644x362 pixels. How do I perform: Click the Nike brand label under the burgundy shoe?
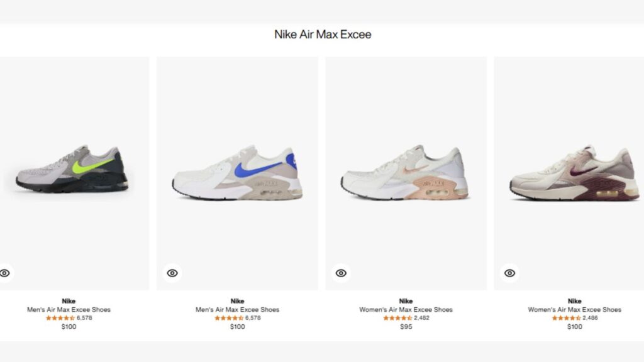(x=574, y=301)
